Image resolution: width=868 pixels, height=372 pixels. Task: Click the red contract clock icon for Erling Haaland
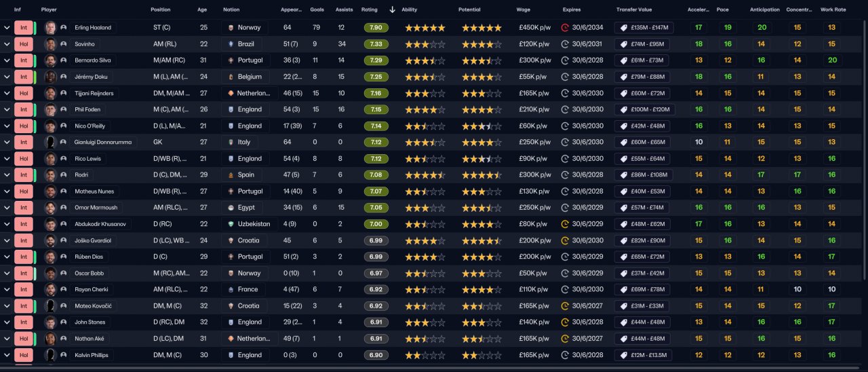(x=566, y=28)
